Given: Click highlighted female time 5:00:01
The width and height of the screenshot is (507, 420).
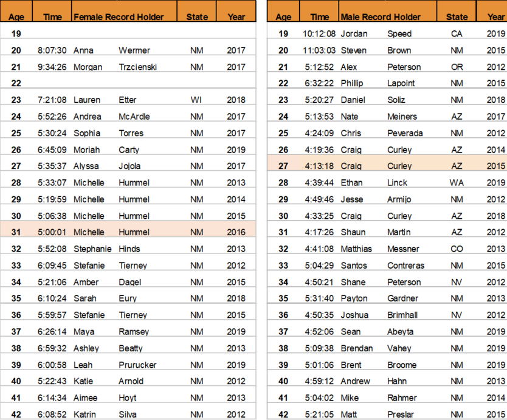Looking at the screenshot, I should [x=52, y=232].
